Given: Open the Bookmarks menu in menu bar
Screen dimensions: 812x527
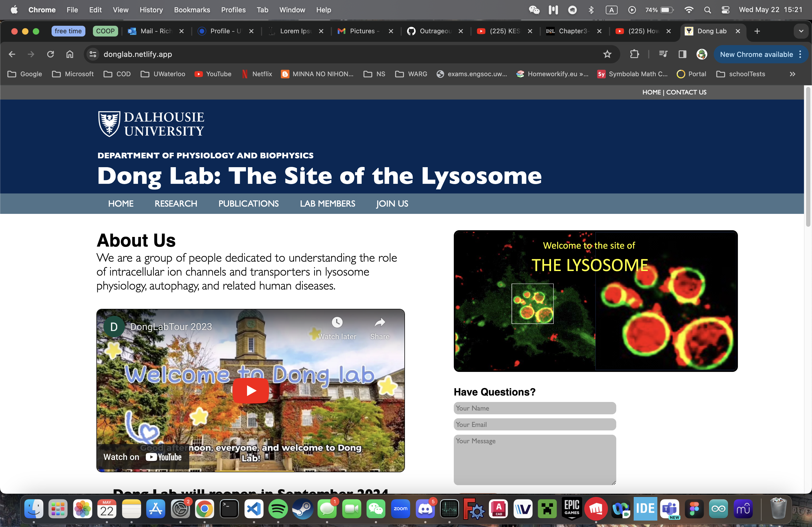Looking at the screenshot, I should point(192,10).
